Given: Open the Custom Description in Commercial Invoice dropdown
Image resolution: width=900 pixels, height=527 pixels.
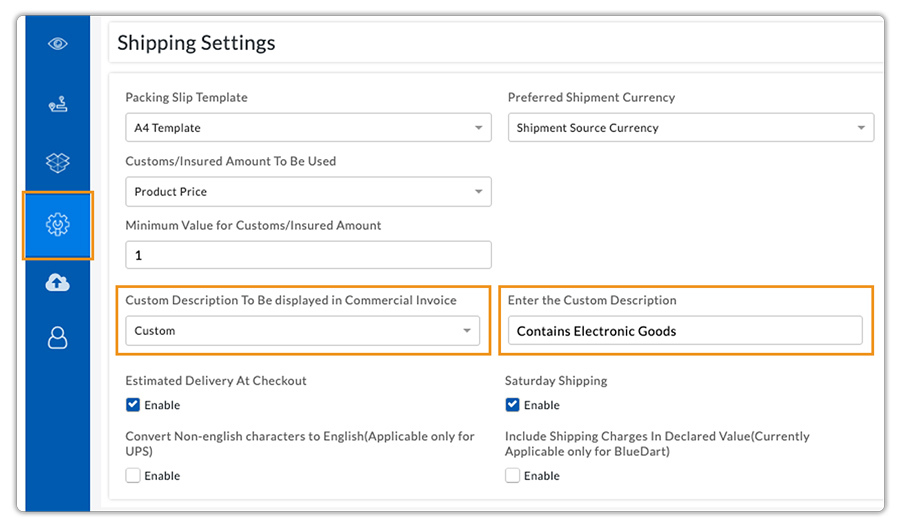Looking at the screenshot, I should click(302, 331).
